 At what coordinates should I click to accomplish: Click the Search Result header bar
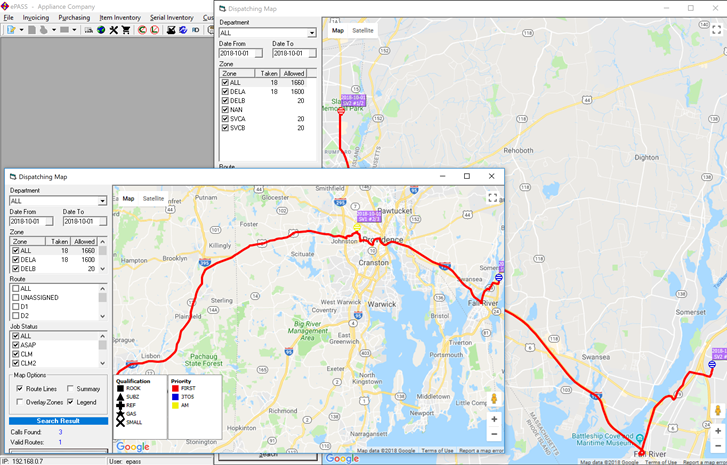pyautogui.click(x=58, y=421)
